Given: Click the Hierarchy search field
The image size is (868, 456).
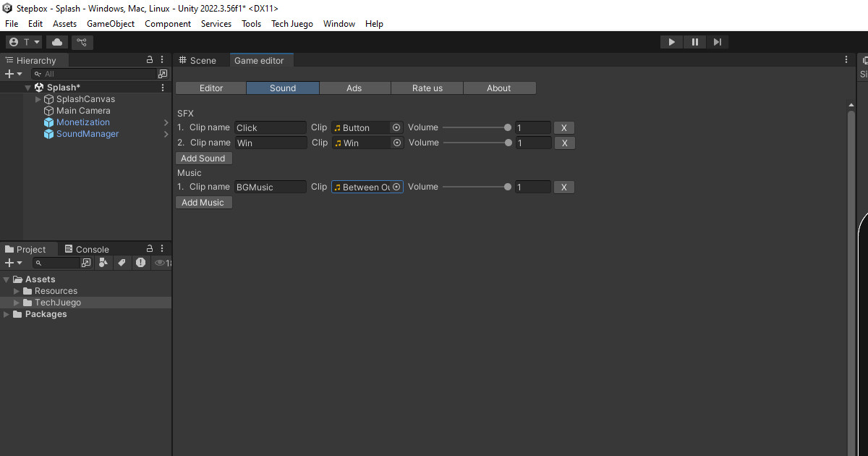Looking at the screenshot, I should 93,74.
